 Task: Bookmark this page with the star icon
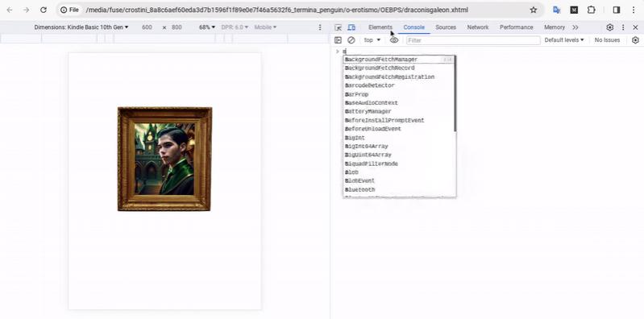533,10
